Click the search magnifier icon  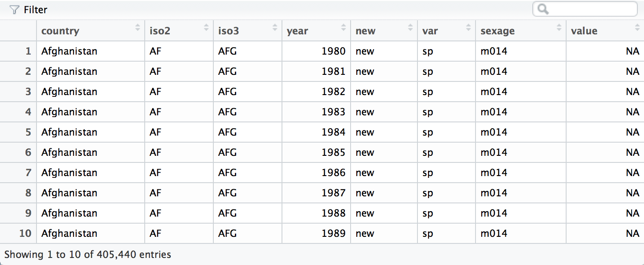pos(544,9)
